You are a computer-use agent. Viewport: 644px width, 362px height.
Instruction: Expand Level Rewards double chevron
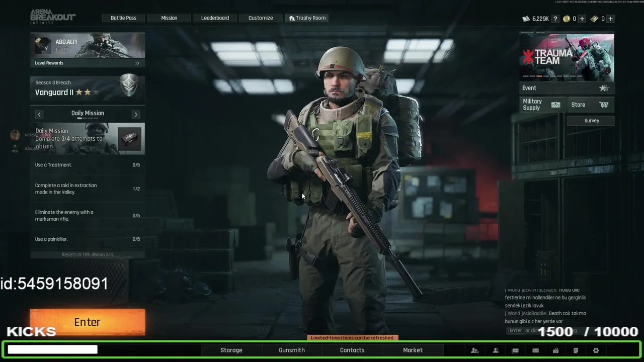[x=137, y=63]
